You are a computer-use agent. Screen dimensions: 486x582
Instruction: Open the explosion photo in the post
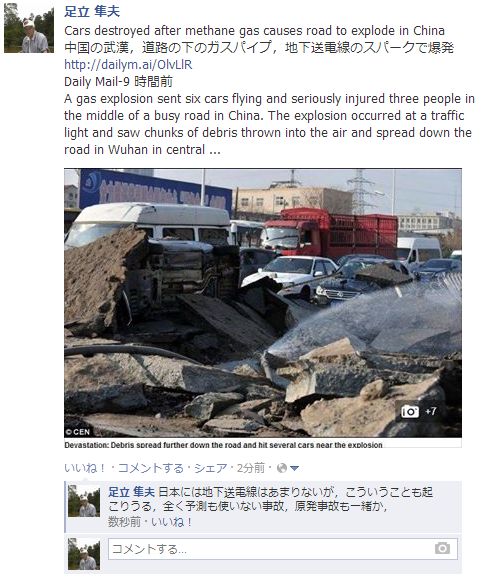[263, 303]
